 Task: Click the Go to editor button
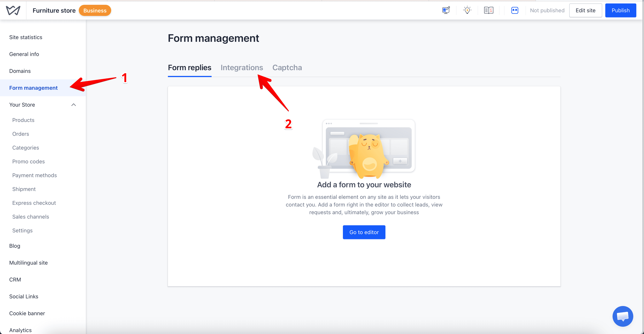[x=364, y=232]
